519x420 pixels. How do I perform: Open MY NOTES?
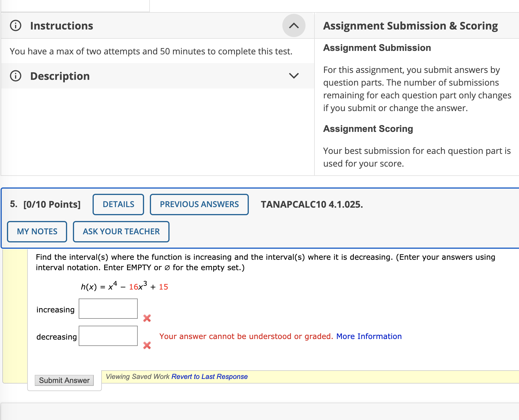pos(37,231)
